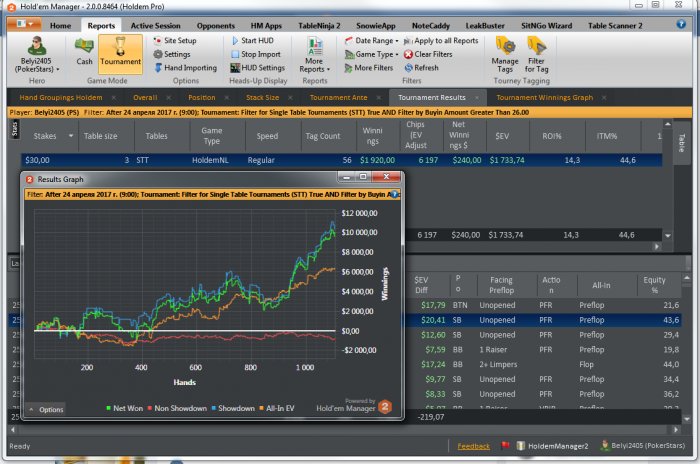Screen dimensions: 700x464
Task: Select Cash game mode icon
Action: point(84,50)
